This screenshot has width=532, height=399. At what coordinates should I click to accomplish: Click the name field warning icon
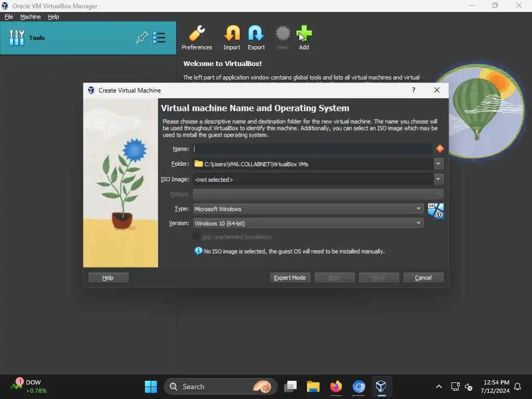coord(440,149)
